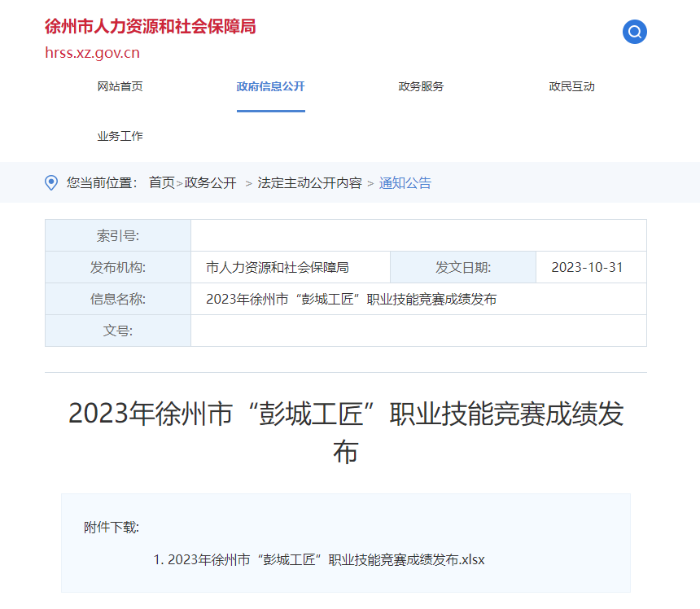Click the 索引号 label cell
Screen dimensions: 700x609
pyautogui.click(x=118, y=235)
